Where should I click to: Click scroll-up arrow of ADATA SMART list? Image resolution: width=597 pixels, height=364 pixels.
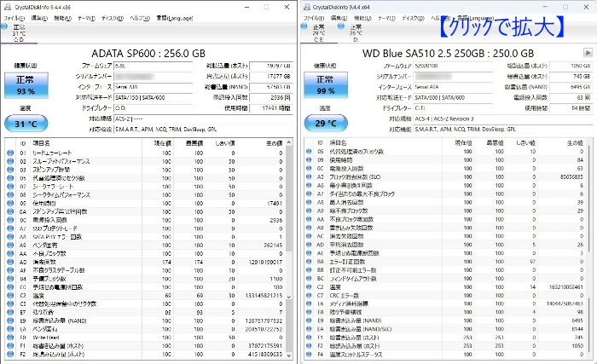click(289, 142)
